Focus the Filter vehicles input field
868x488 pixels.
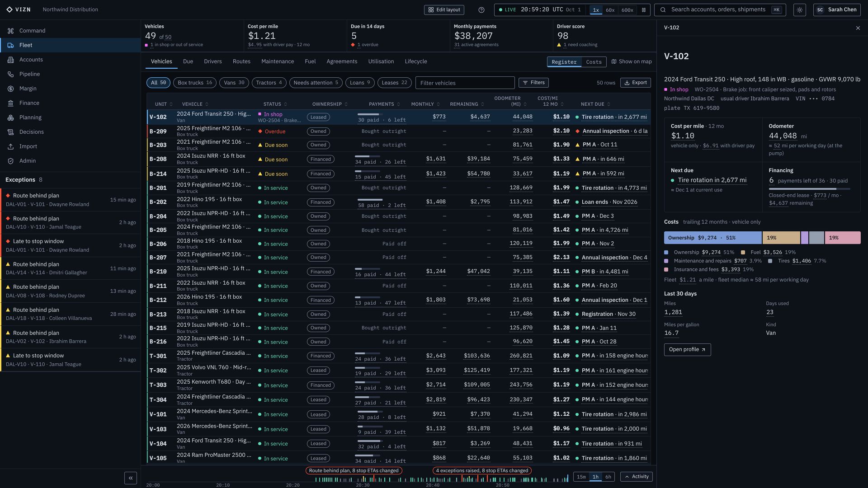(x=465, y=83)
